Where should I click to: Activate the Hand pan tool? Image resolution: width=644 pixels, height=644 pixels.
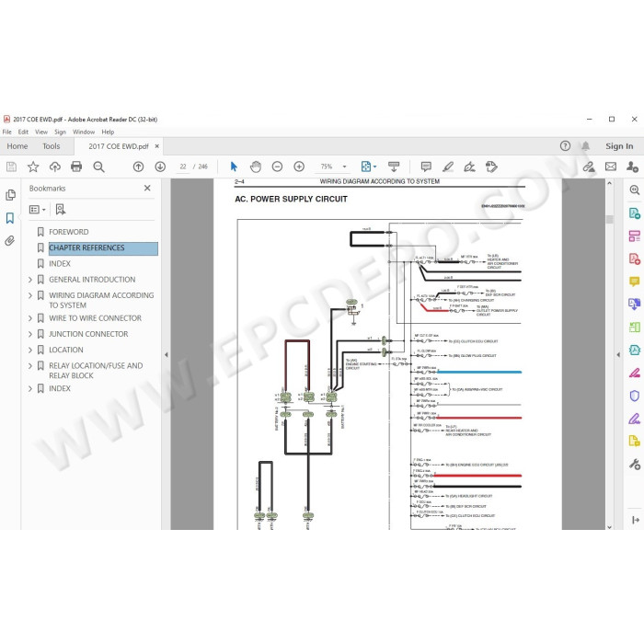256,167
